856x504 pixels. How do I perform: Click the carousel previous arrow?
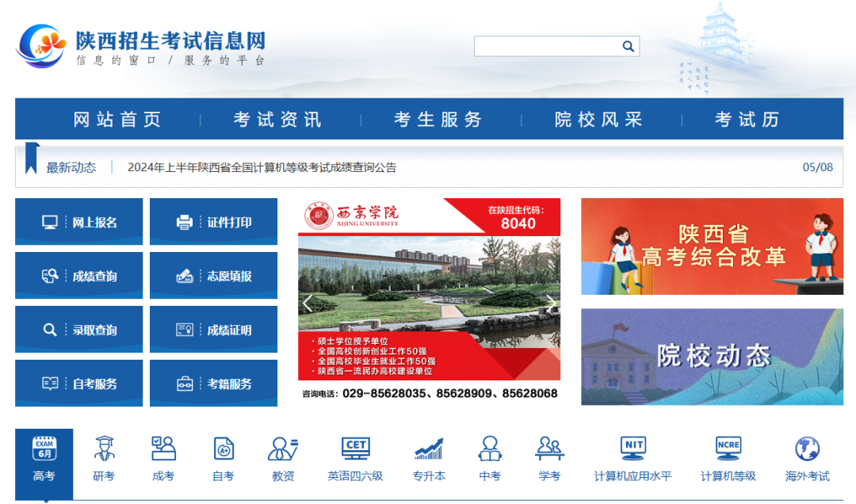[x=307, y=301]
